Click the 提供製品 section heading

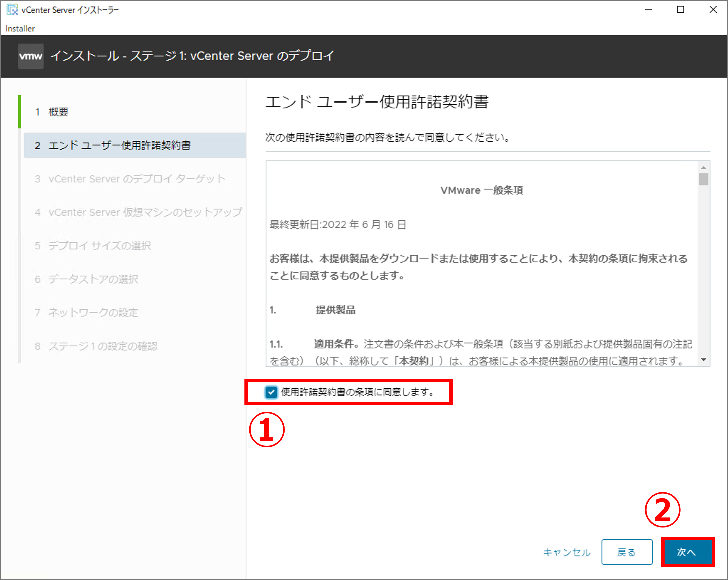click(x=335, y=310)
